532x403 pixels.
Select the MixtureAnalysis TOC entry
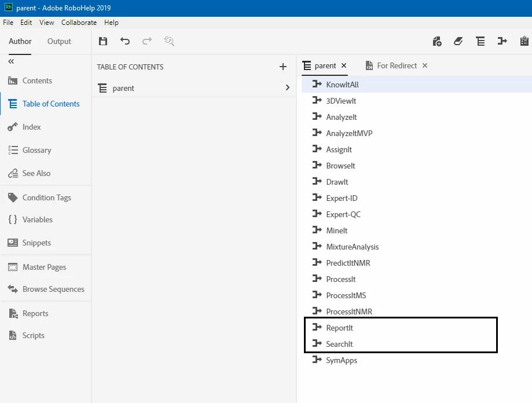[x=417, y=247]
